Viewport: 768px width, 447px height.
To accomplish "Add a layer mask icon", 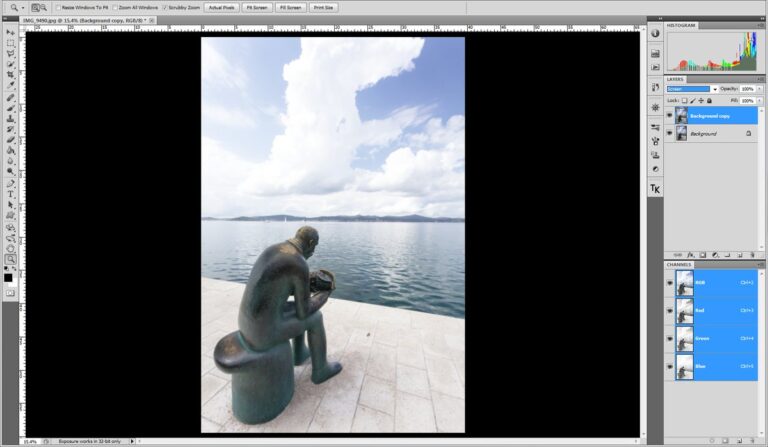I will pyautogui.click(x=702, y=255).
